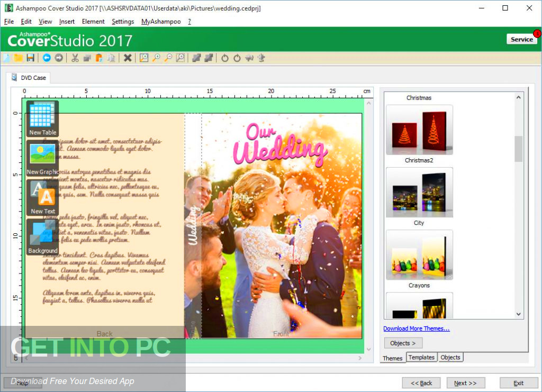Open the Settings menu
Screen dimensions: 542x392
click(123, 21)
